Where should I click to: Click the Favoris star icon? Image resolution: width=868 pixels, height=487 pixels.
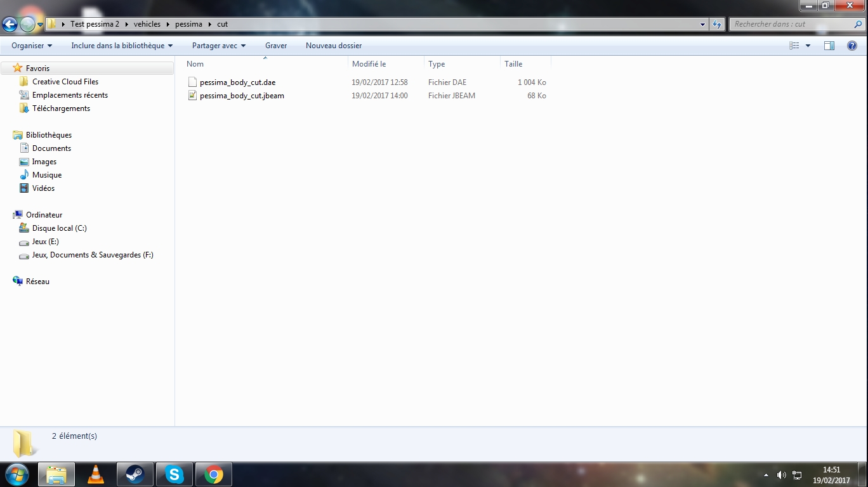[18, 68]
